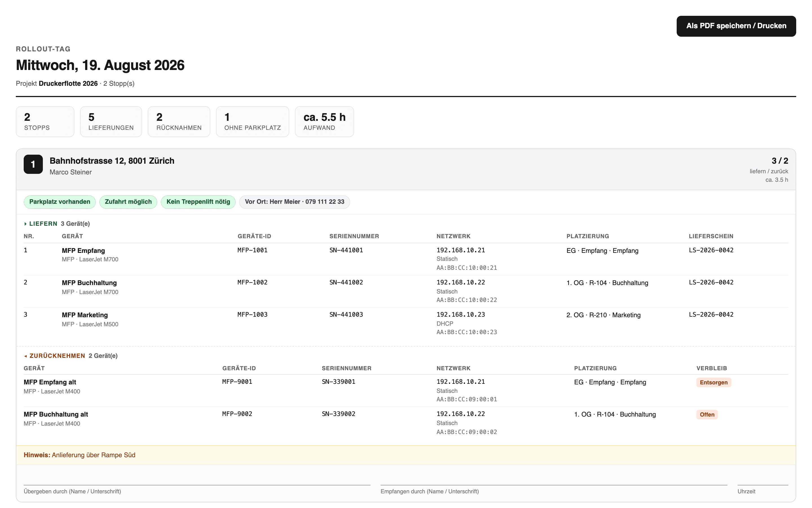Click MAC address 'AA:BB:CC:10:00:22'
The height and width of the screenshot is (508, 812).
click(467, 300)
